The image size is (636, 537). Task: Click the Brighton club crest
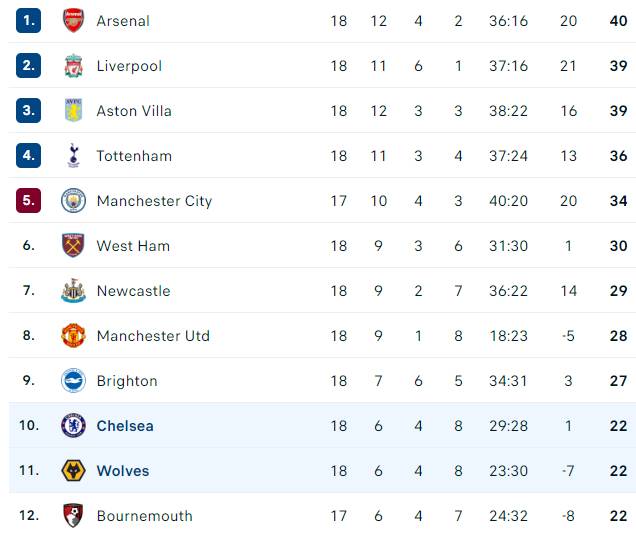click(73, 380)
